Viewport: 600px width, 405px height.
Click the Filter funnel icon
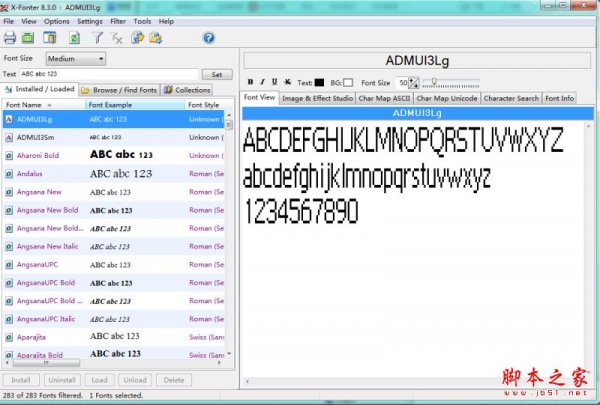point(98,38)
